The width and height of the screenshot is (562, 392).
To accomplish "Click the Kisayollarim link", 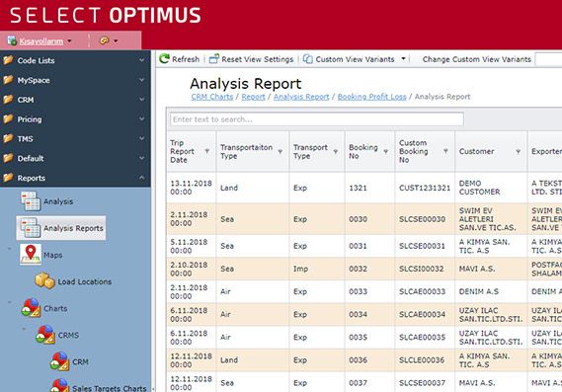I will click(x=41, y=41).
